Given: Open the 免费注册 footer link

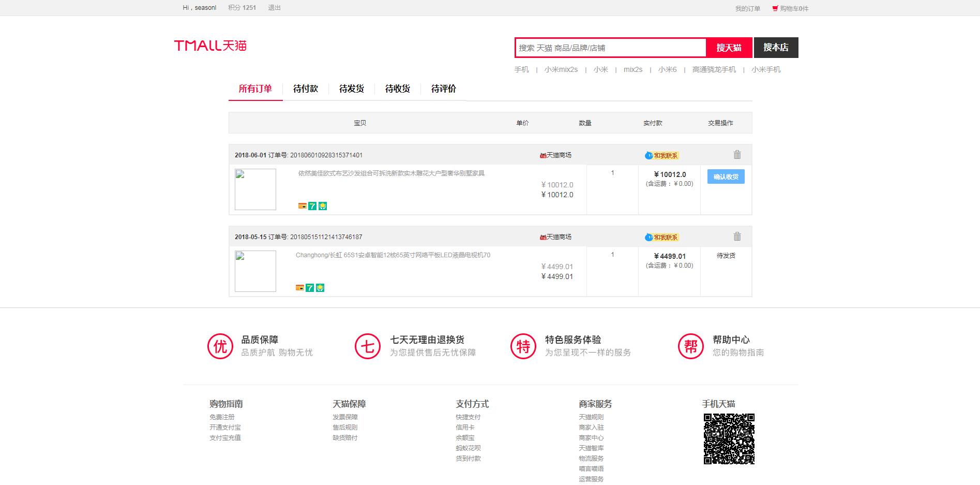Looking at the screenshot, I should point(222,417).
